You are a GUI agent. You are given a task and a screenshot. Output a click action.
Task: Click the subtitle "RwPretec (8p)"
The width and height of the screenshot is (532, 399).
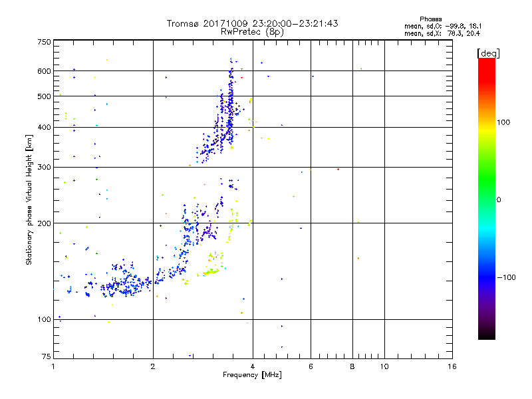point(252,32)
